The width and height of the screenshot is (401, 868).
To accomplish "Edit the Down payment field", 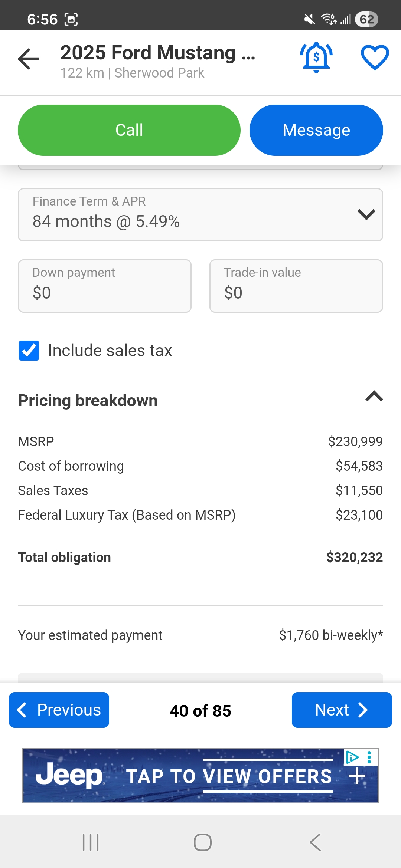I will coord(105,286).
